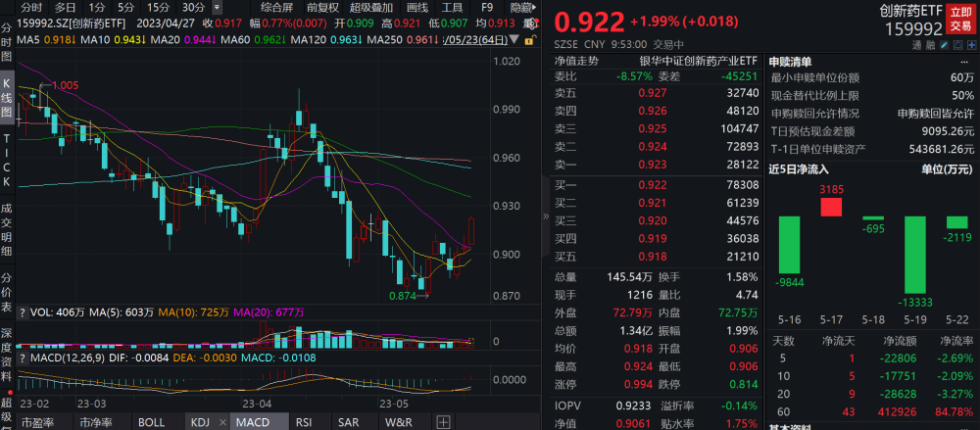The height and width of the screenshot is (430, 980).
Task: Click the red 5-17 net inflow bar
Action: coord(831,207)
